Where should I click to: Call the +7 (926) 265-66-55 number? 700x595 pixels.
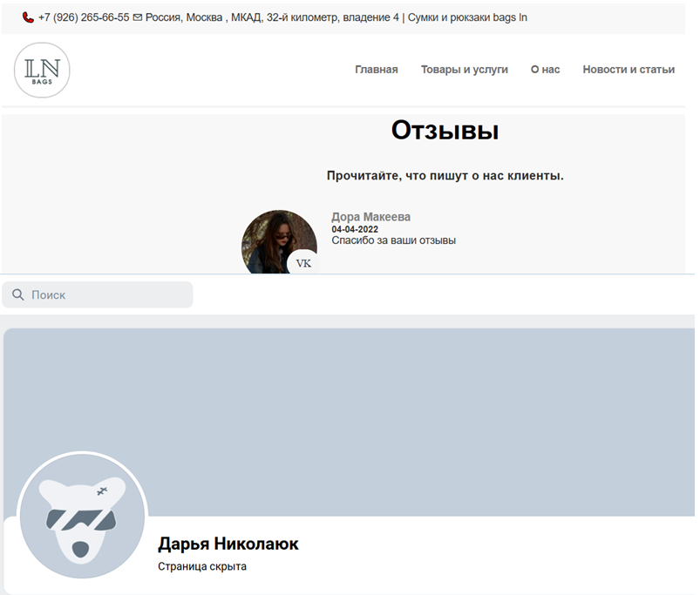pyautogui.click(x=84, y=17)
